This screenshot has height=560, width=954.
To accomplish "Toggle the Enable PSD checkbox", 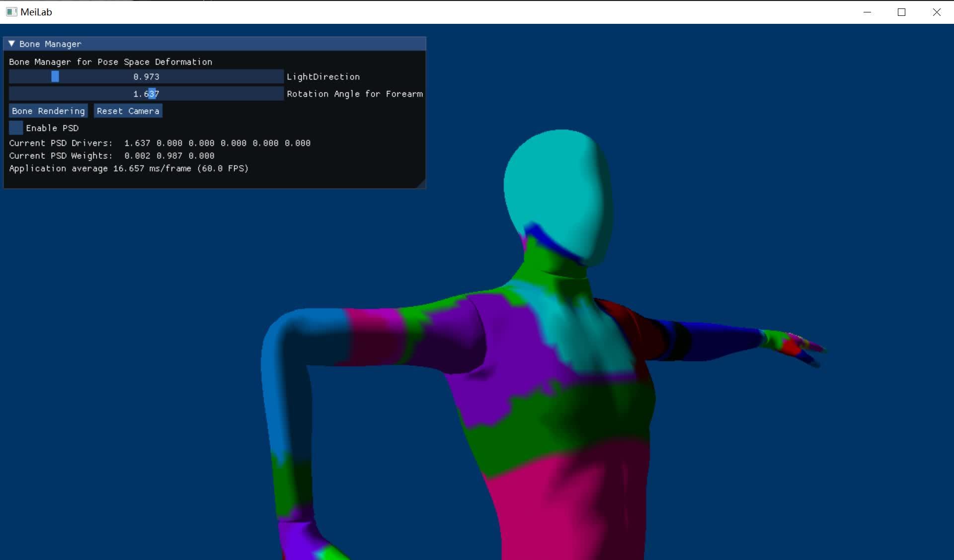I will [16, 128].
